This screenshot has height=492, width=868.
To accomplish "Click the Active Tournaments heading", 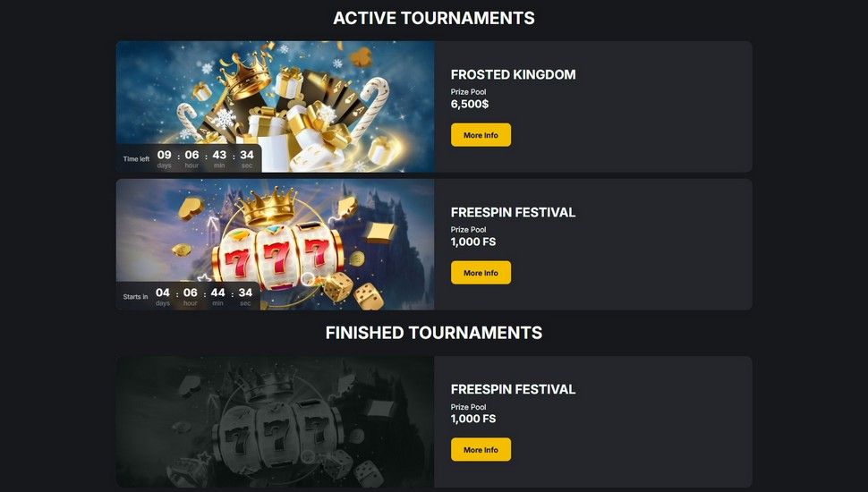I will [434, 18].
